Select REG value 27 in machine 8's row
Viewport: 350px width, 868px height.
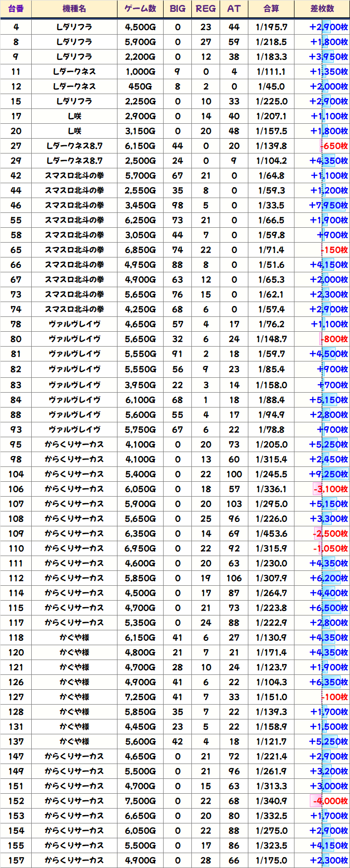[206, 42]
